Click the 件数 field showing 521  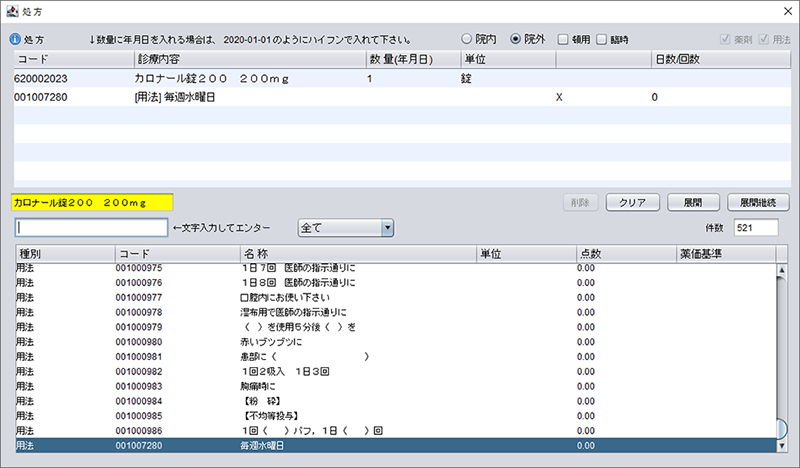click(x=756, y=228)
